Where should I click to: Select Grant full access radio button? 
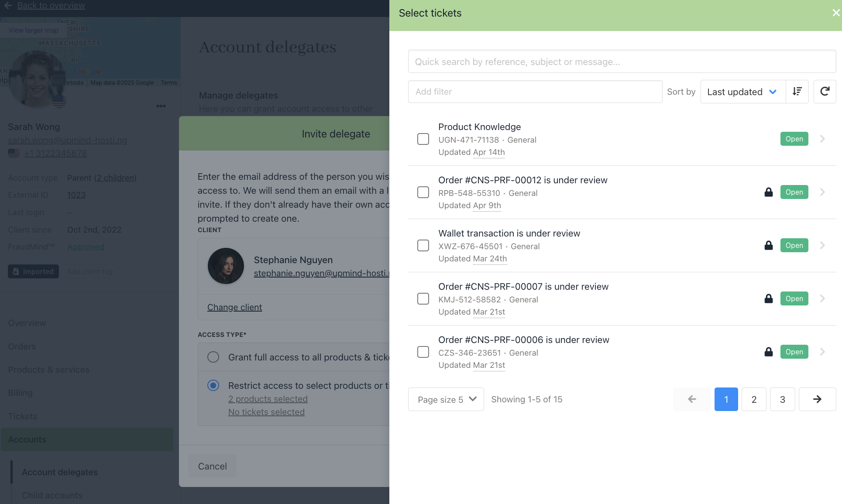point(213,357)
